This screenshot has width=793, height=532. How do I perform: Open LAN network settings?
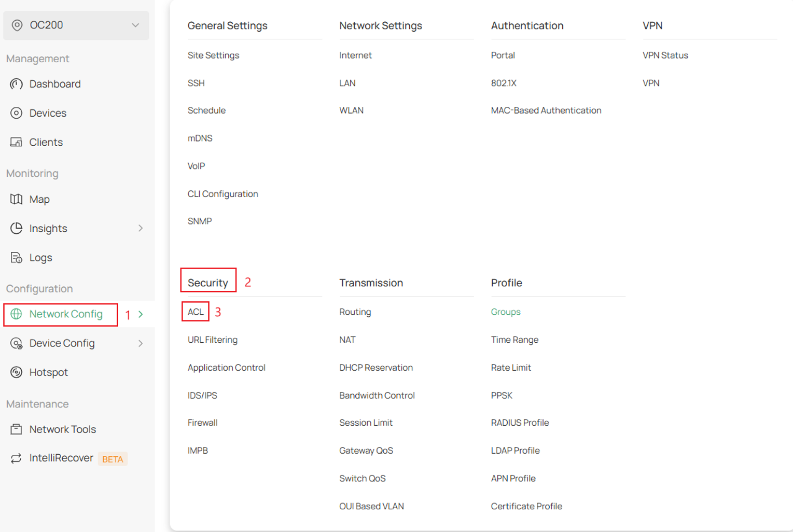click(347, 83)
